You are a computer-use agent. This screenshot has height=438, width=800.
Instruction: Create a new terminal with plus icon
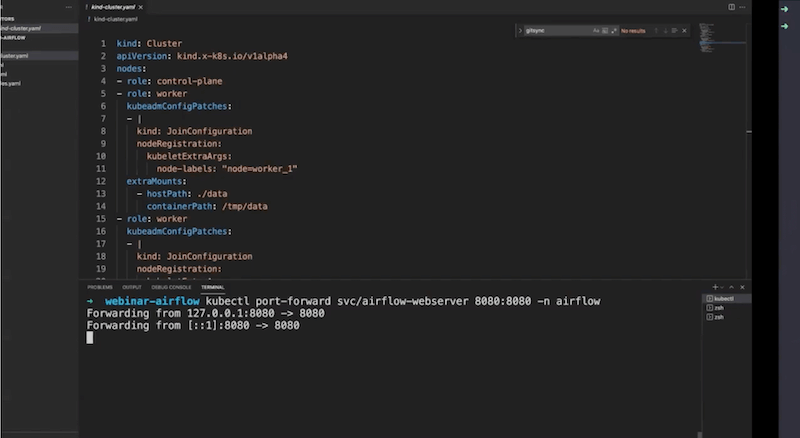click(x=715, y=287)
